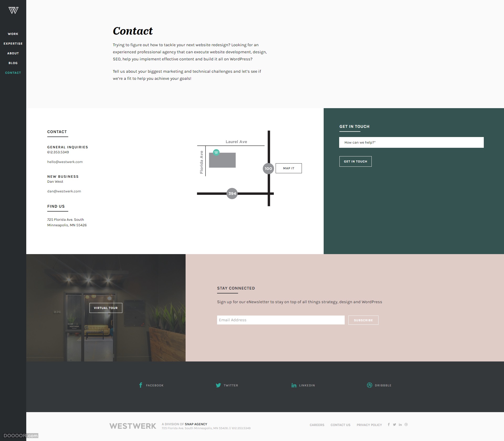Click the Dribbble icon in footer

pyautogui.click(x=369, y=385)
